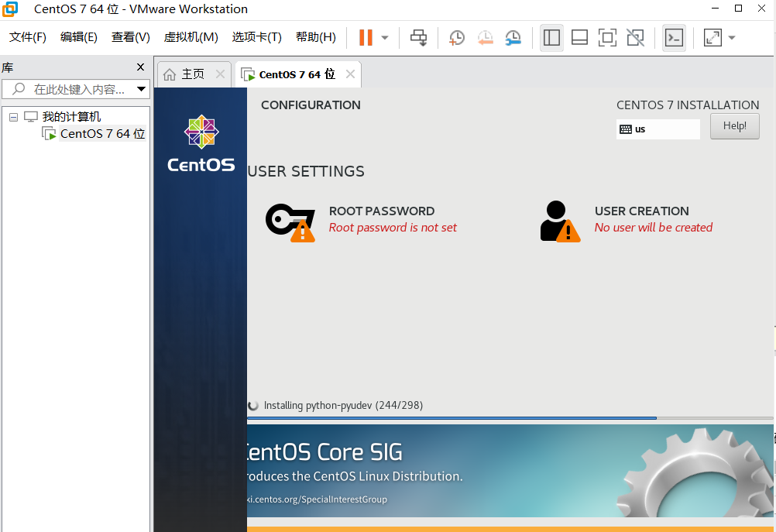Open the power options dropdown arrow next to pause
The height and width of the screenshot is (532, 776).
tap(385, 38)
